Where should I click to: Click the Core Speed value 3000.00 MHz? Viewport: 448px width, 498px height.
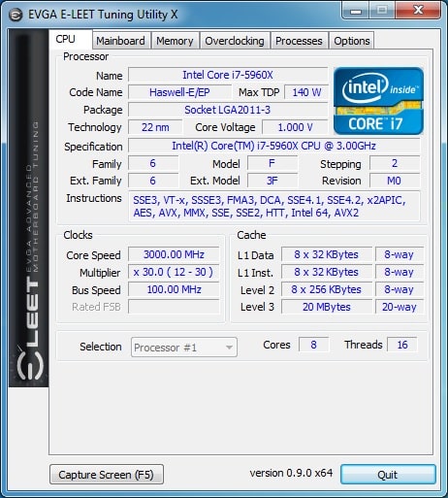pyautogui.click(x=174, y=254)
